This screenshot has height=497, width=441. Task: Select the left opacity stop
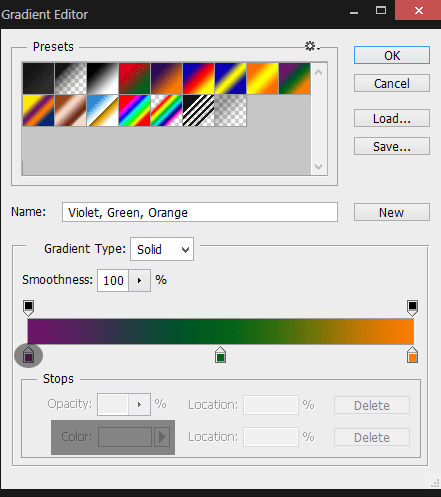pos(29,308)
